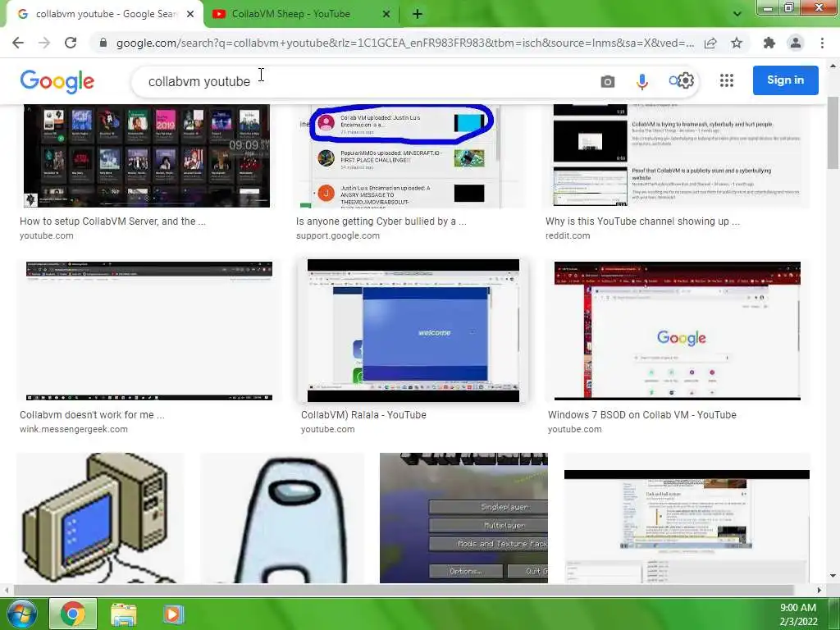The width and height of the screenshot is (840, 630).
Task: Close the Google Search tab
Action: pos(190,14)
